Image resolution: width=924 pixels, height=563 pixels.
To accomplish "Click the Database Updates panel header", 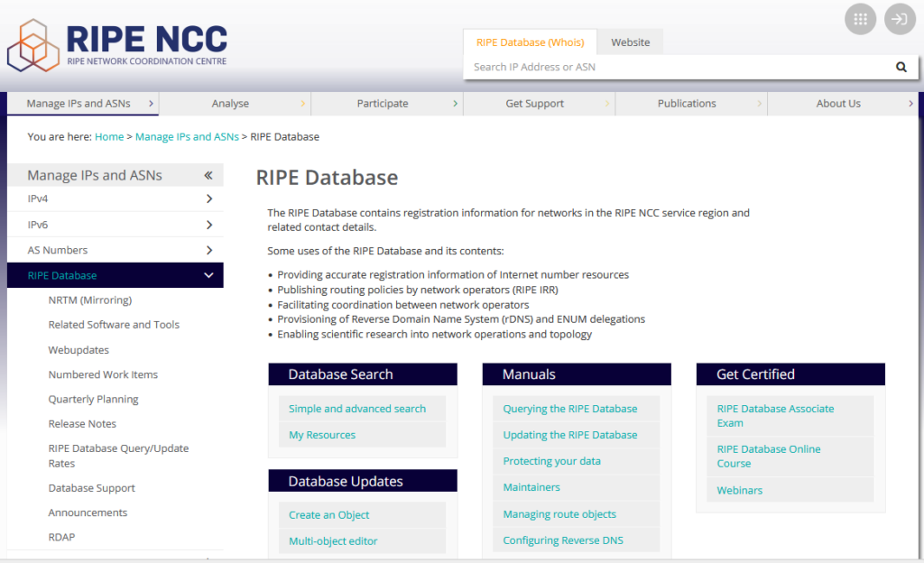I will 363,481.
